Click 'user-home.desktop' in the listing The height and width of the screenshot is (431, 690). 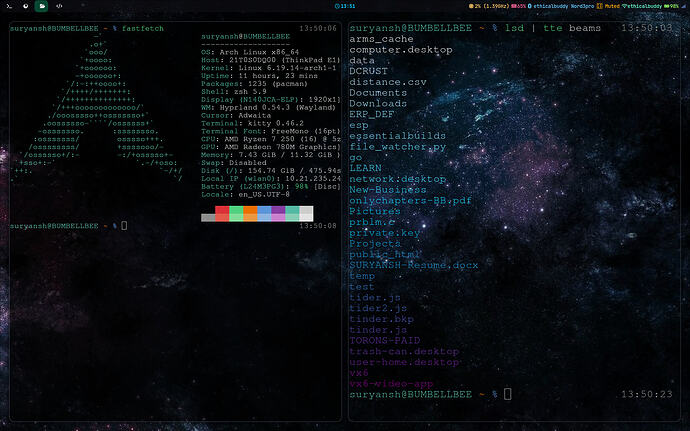click(404, 362)
